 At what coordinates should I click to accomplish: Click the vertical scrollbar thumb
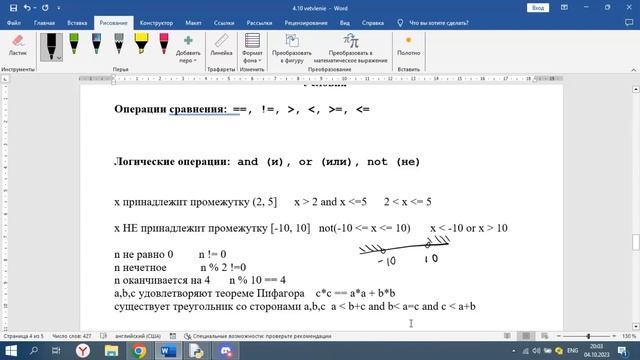click(636, 242)
